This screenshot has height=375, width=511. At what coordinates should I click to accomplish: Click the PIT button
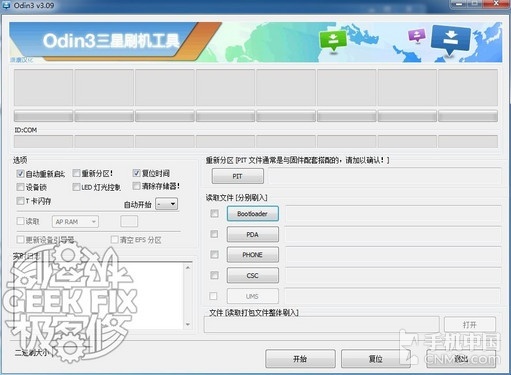tap(238, 176)
